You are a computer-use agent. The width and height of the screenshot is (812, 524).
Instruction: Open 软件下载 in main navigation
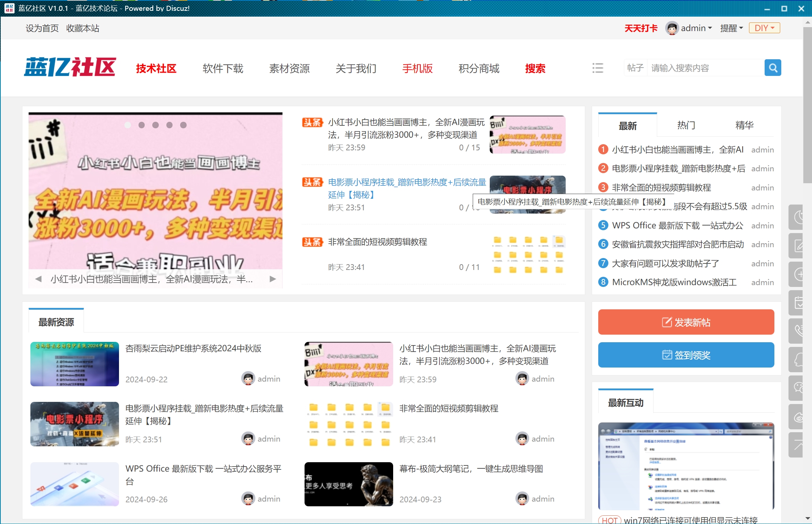pos(223,68)
